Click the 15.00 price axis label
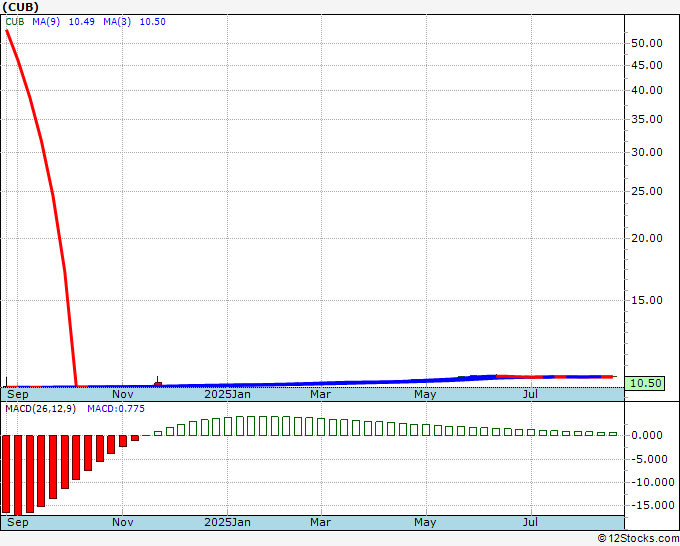 [x=647, y=300]
